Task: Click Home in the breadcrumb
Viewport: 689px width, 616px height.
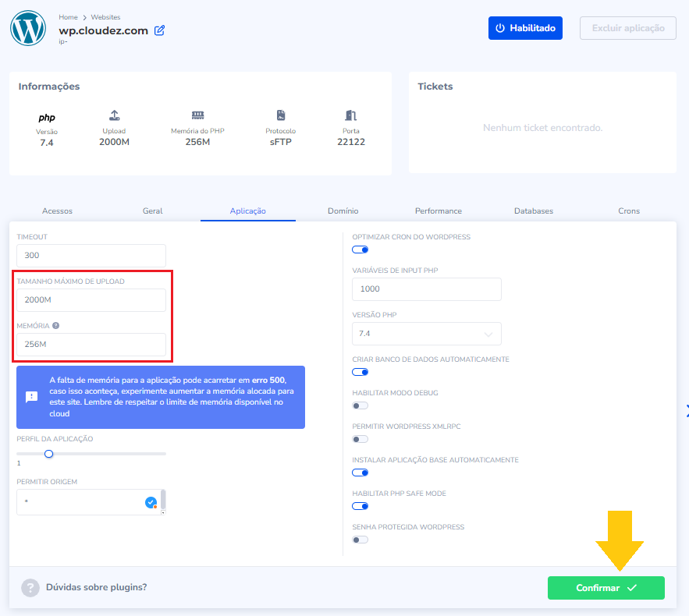Action: (68, 17)
